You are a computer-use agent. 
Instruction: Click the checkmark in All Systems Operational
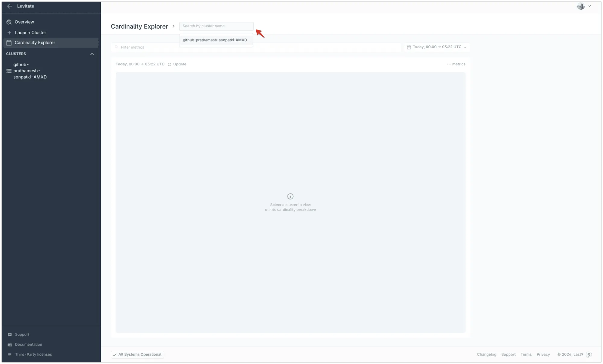click(x=115, y=355)
